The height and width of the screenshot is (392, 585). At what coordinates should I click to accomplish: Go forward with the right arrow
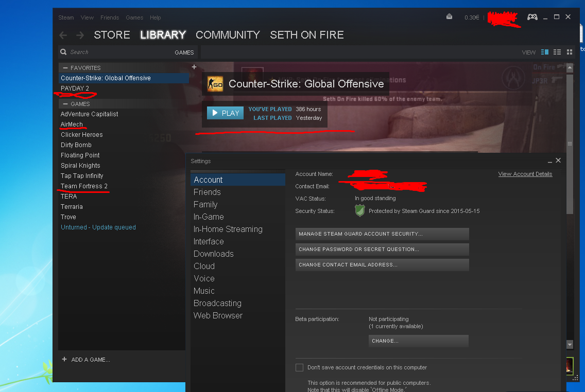[80, 35]
